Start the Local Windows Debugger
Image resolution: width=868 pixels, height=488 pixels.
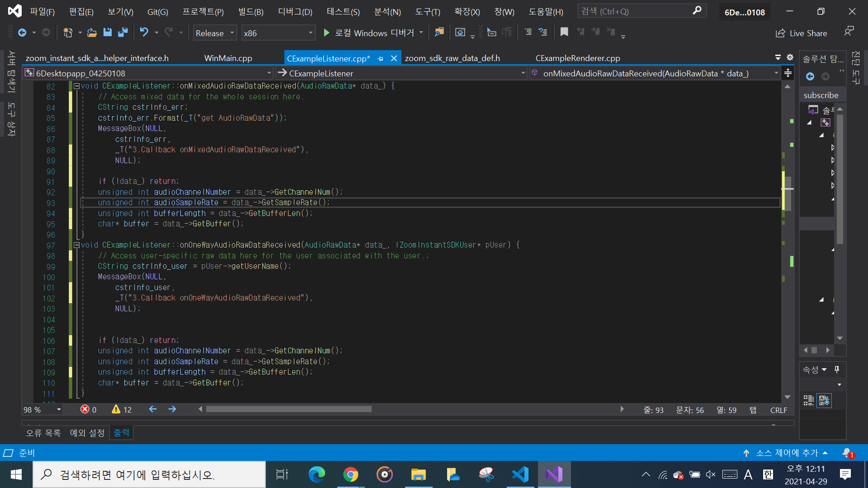click(326, 33)
